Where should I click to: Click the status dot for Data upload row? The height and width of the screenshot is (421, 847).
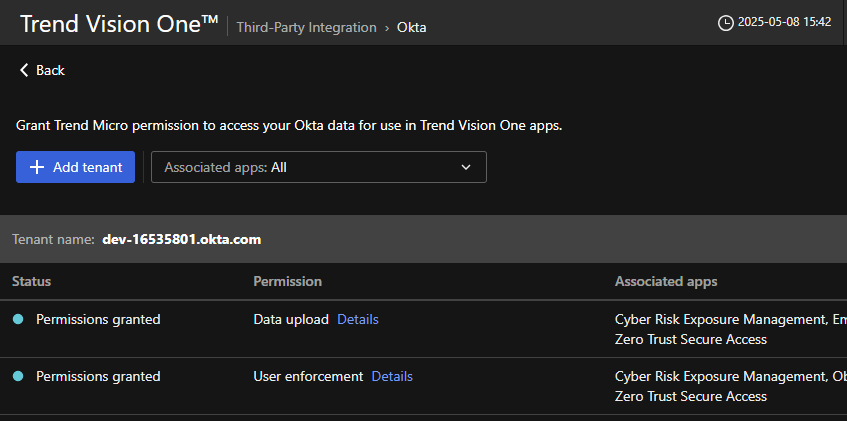[18, 319]
